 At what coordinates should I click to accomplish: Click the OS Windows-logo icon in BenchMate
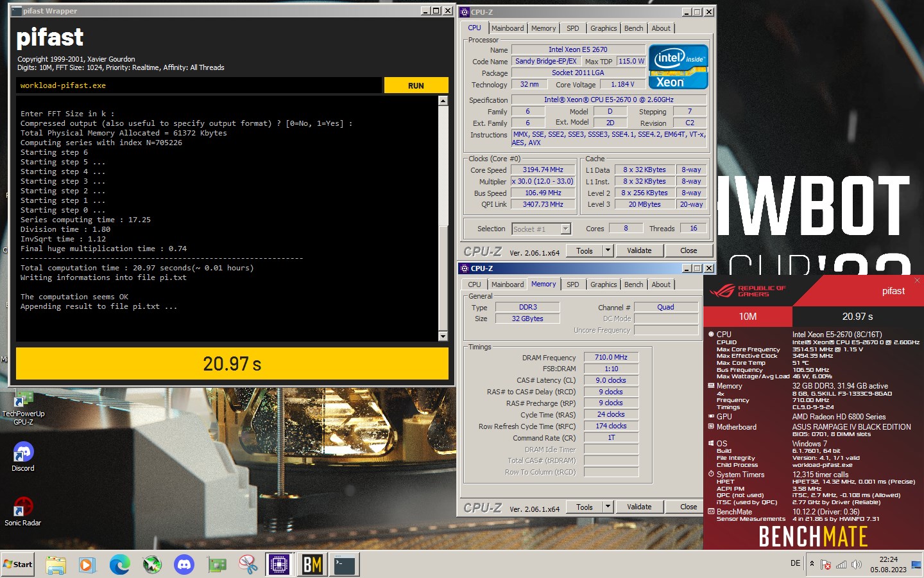pyautogui.click(x=711, y=443)
